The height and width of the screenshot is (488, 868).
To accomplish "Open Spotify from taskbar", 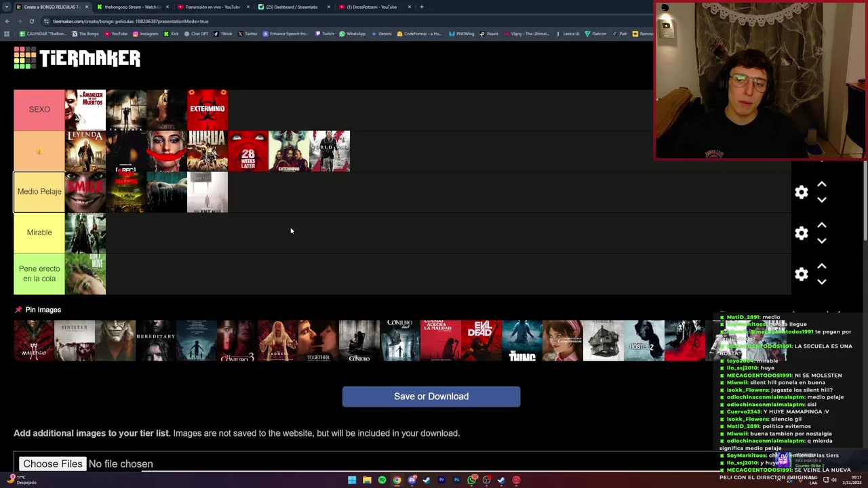I will coord(382,480).
